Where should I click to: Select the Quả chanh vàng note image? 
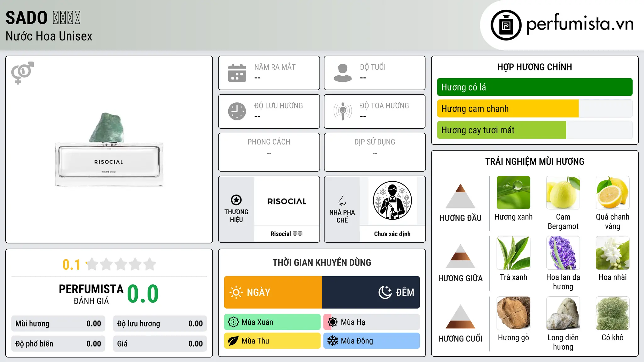(613, 193)
